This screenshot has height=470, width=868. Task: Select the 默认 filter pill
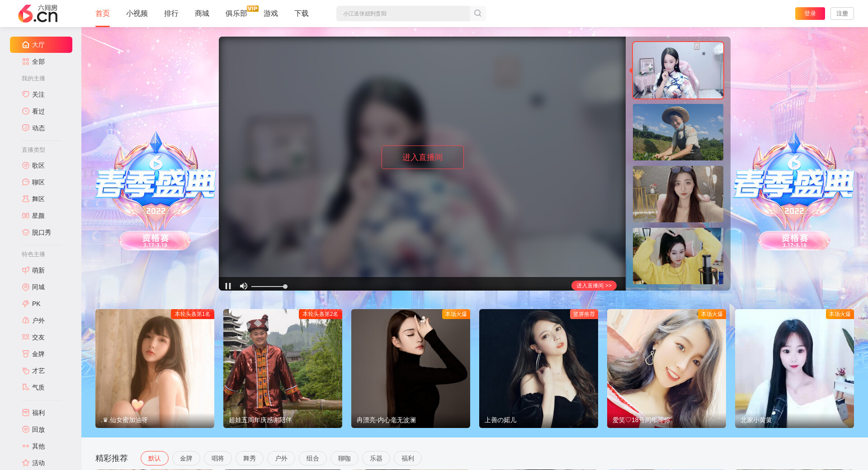tap(154, 458)
